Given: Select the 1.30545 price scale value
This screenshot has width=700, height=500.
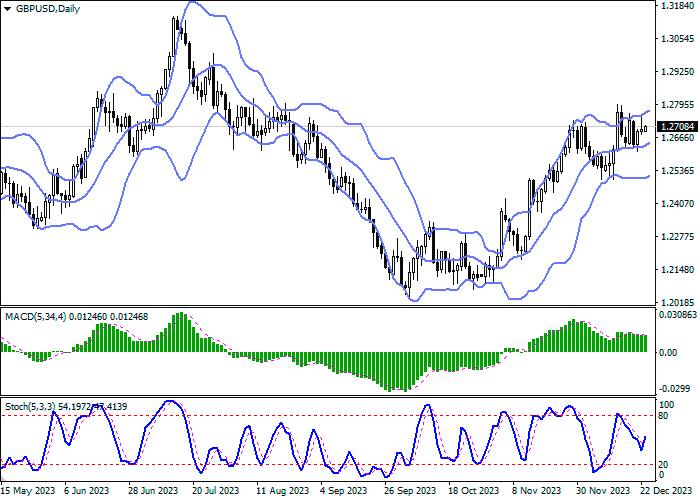Looking at the screenshot, I should click(678, 39).
